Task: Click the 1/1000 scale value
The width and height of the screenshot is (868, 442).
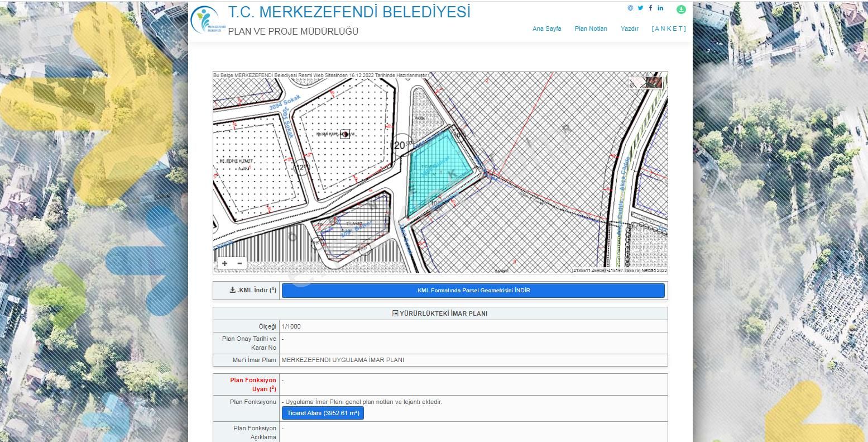Action: pos(291,326)
